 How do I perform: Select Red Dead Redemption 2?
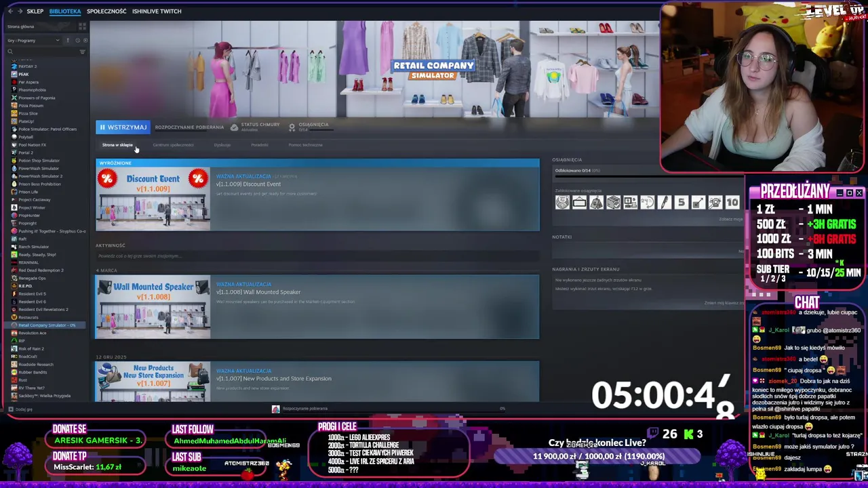41,270
